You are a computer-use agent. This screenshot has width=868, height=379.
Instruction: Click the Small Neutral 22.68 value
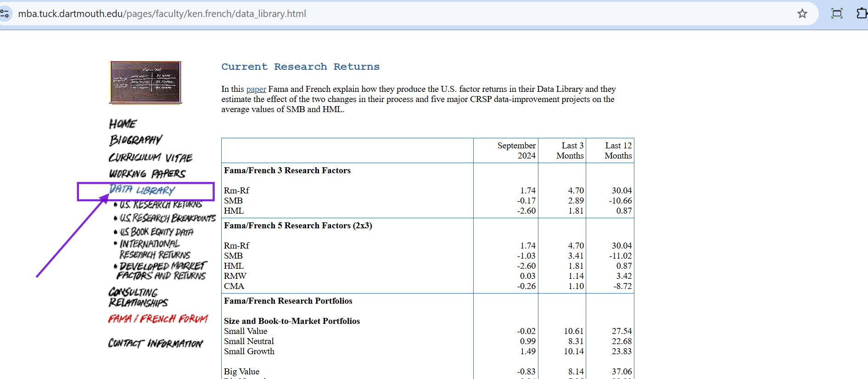[622, 341]
